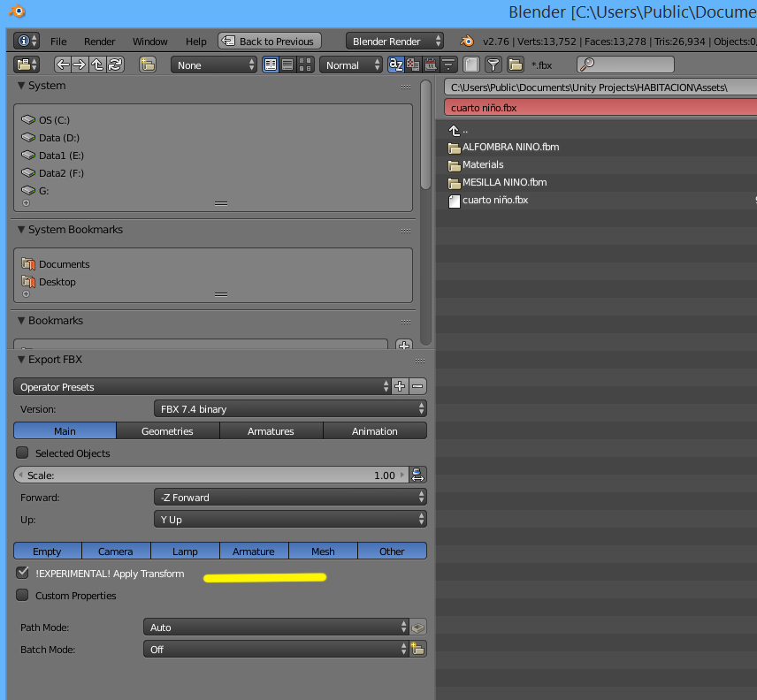This screenshot has height=700, width=757.
Task: Toggle showing hidden files
Action: point(471,65)
